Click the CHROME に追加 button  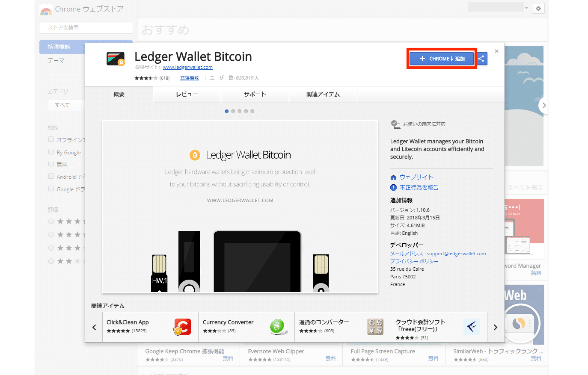(442, 59)
